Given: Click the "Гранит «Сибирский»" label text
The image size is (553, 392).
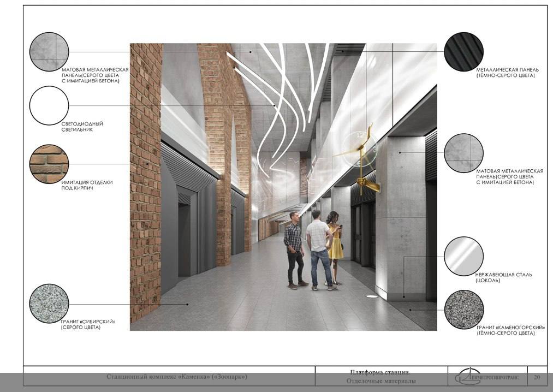Looking at the screenshot, I should (x=88, y=324).
